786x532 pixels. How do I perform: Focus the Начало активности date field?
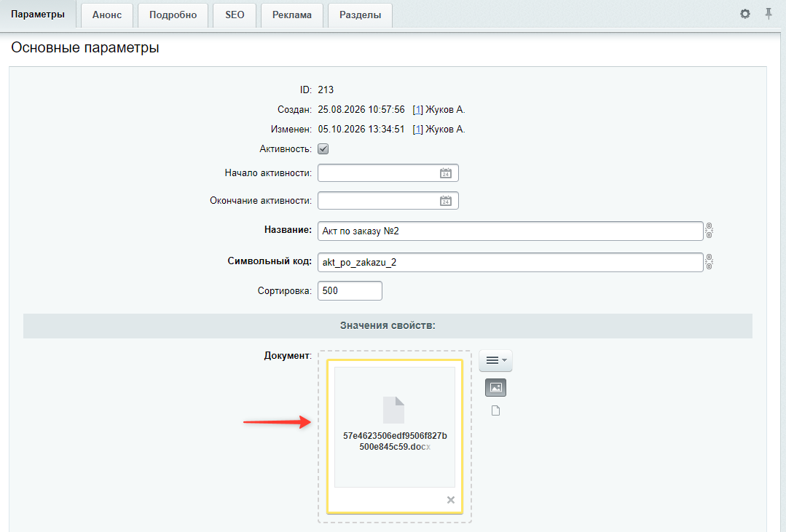click(x=388, y=172)
